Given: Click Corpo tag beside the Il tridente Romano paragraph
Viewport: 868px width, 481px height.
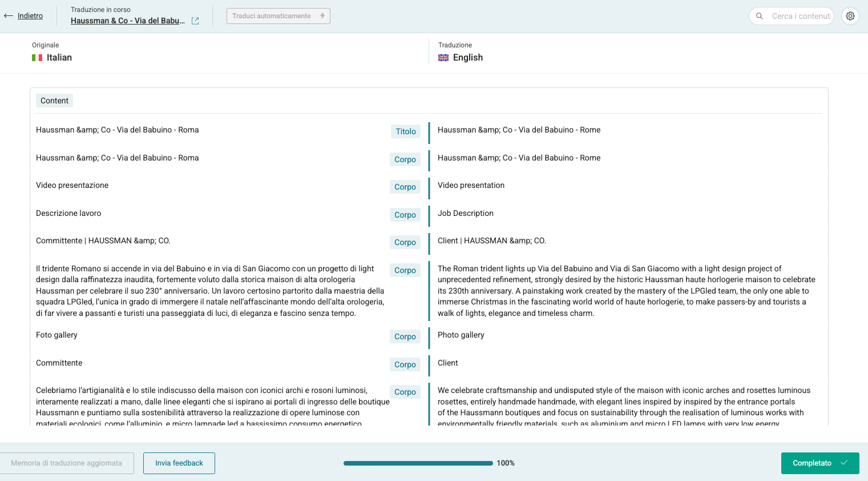Looking at the screenshot, I should click(x=405, y=270).
